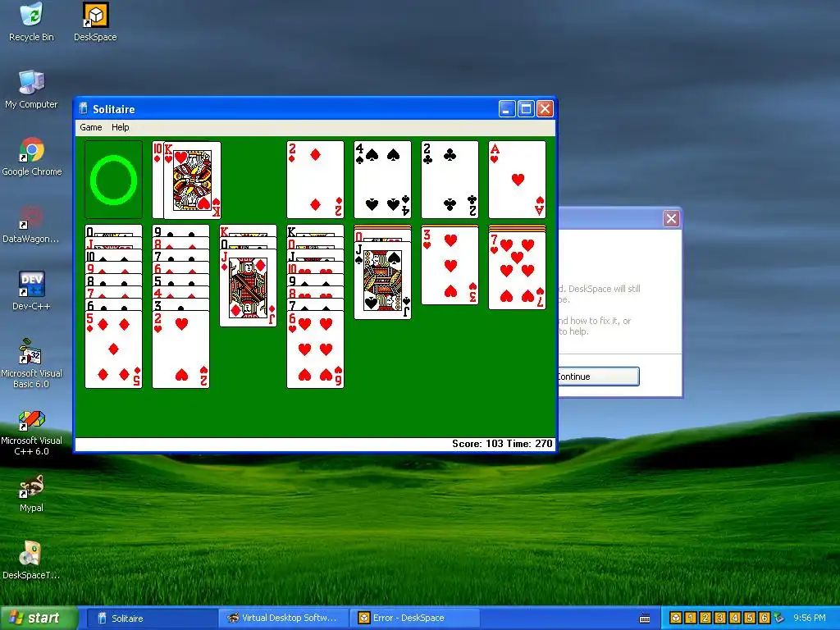840x630 pixels.
Task: Switch to desktop 2 tray icon
Action: 705,619
